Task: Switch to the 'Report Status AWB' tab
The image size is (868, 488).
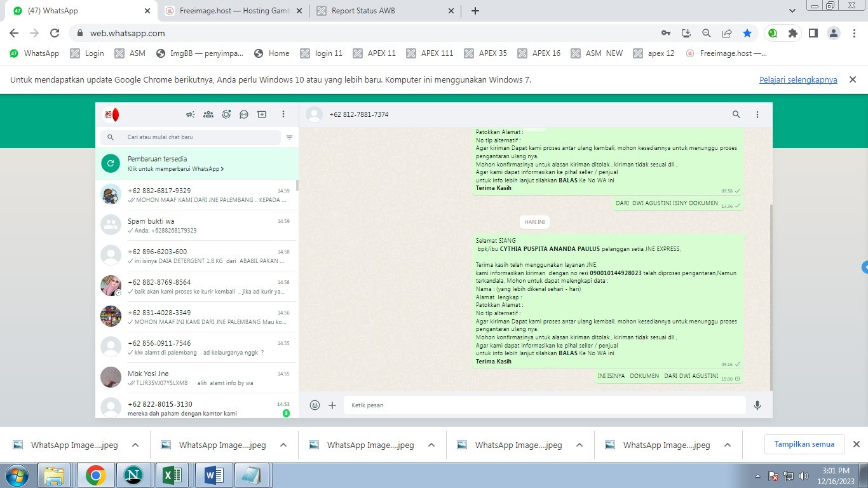Action: coord(384,11)
